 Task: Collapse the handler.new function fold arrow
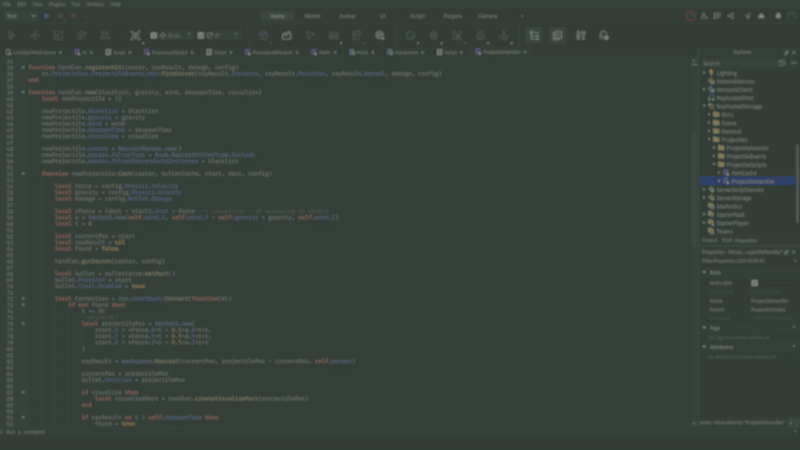click(23, 92)
